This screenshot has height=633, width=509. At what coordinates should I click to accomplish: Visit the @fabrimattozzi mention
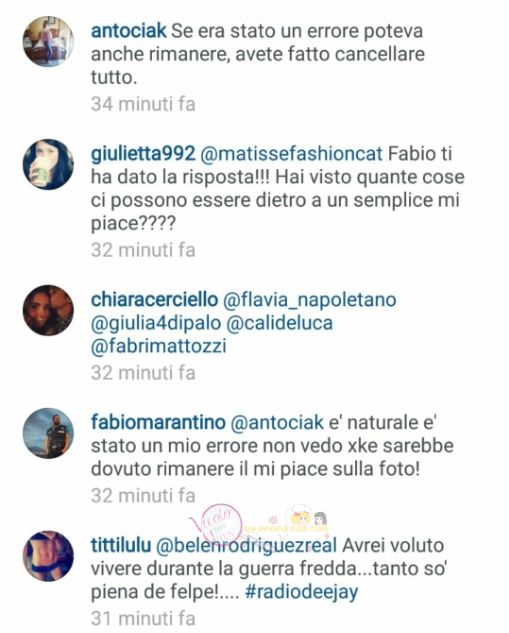coord(158,346)
